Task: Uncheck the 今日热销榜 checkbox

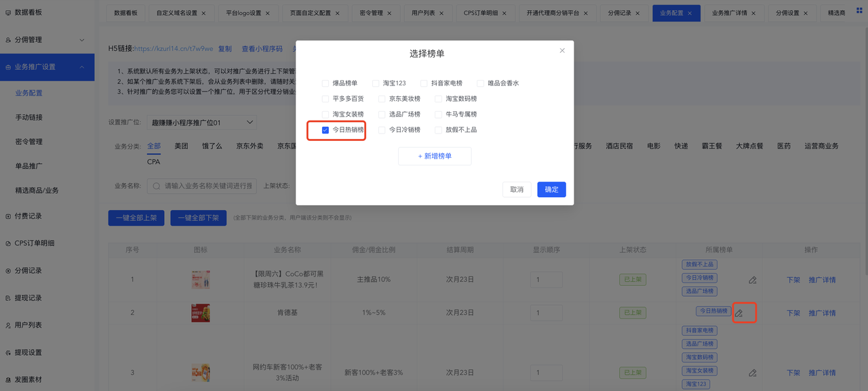Action: point(325,130)
